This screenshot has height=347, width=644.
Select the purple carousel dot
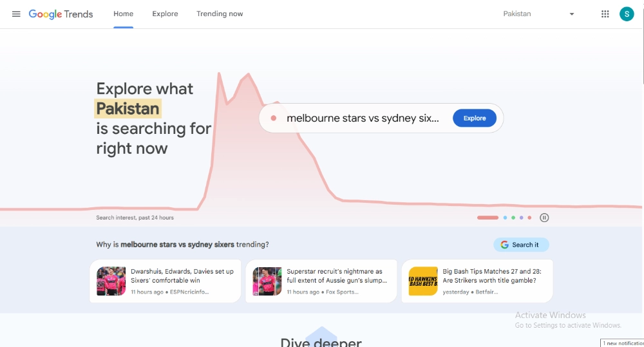coord(522,218)
